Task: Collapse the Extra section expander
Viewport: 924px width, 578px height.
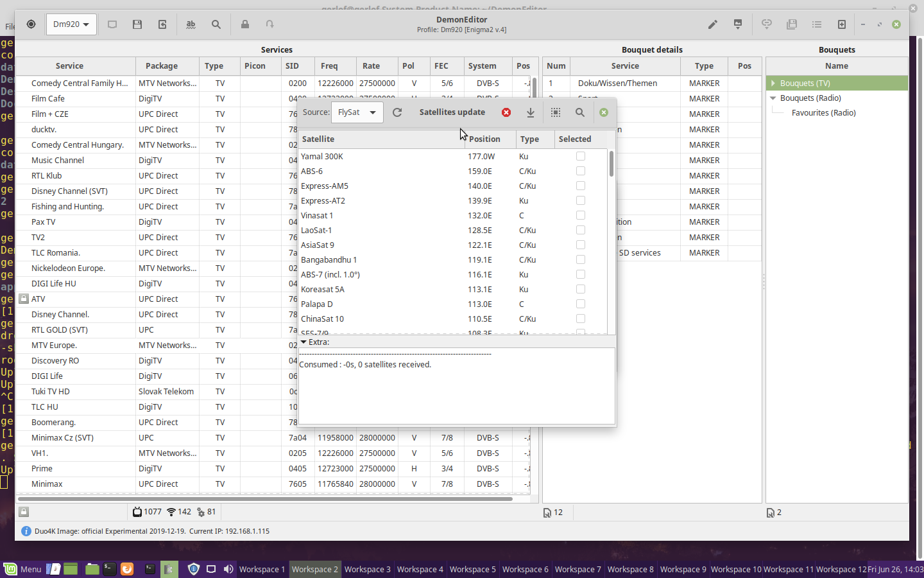Action: [304, 342]
